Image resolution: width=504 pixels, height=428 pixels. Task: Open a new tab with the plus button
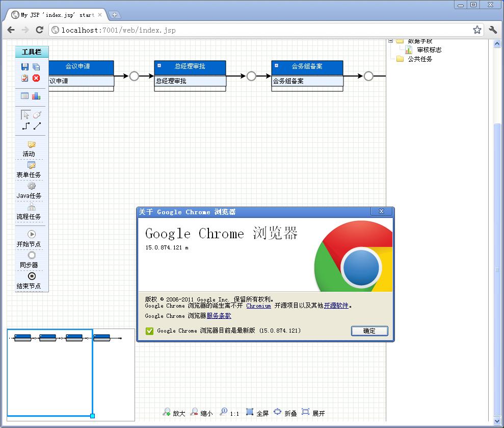[115, 15]
